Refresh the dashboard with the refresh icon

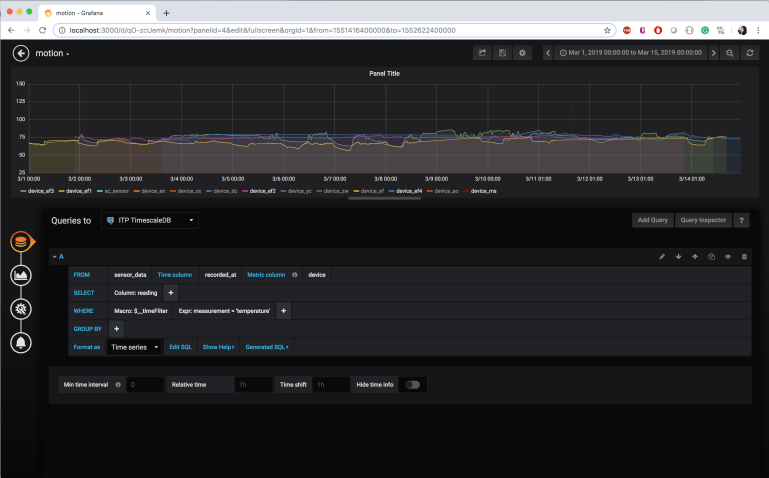[x=750, y=53]
